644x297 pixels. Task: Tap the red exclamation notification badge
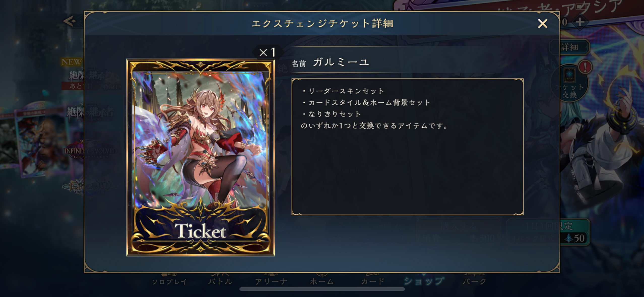(x=585, y=67)
